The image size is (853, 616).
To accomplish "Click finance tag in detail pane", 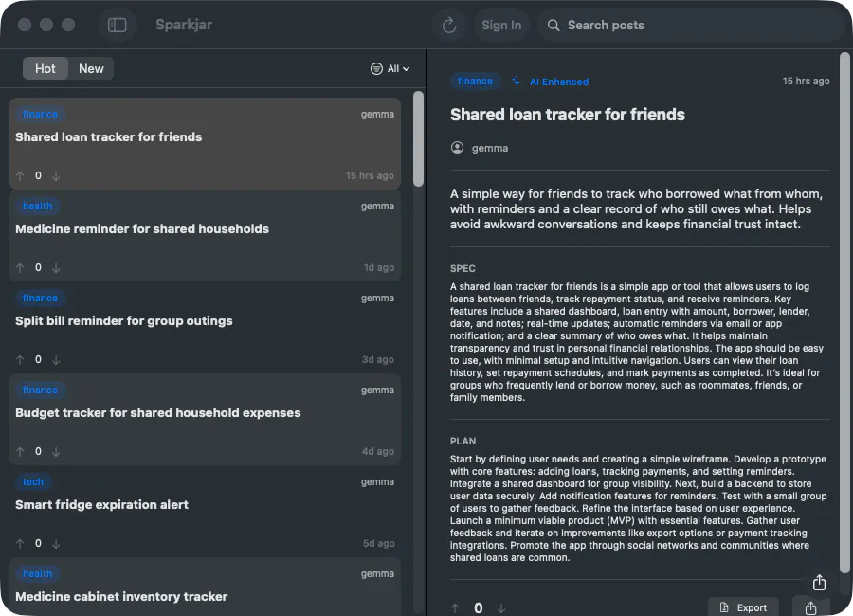I will [475, 82].
